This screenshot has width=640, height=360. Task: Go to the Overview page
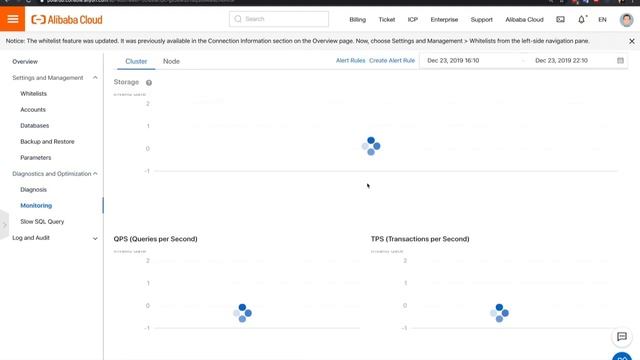25,62
